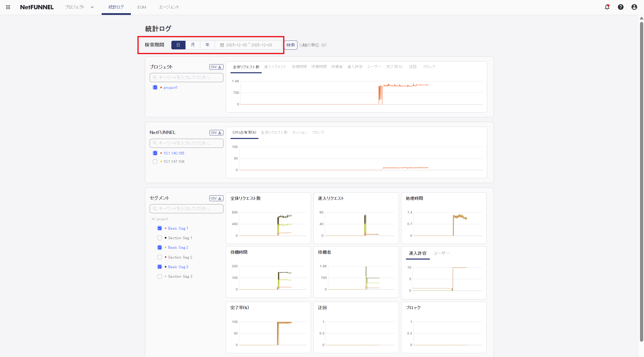Enable the 10.1.147.104 server checkbox

coord(155,162)
